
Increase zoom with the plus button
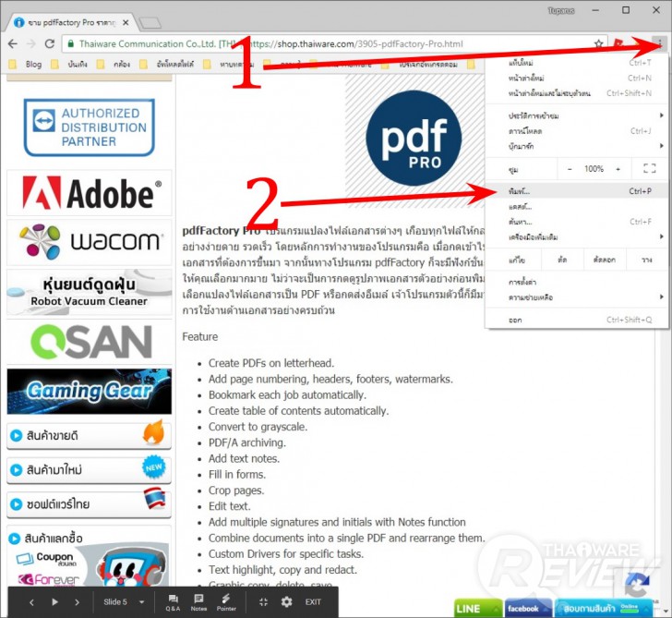tap(618, 169)
